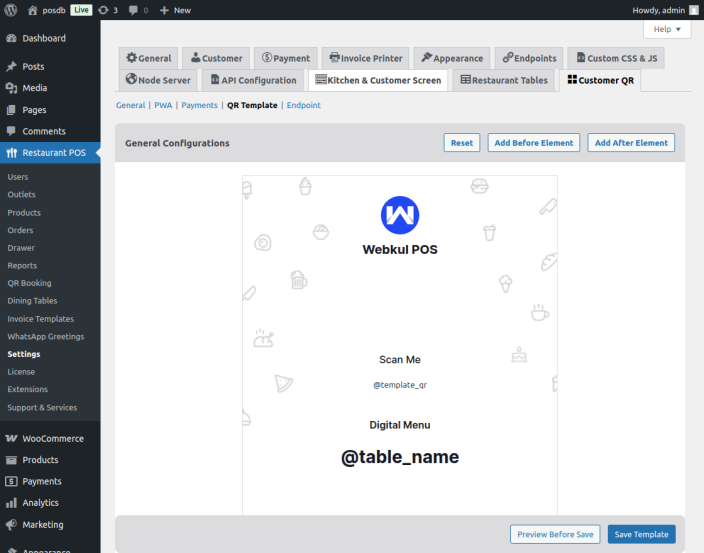Click the Posts pin icon

coord(12,66)
